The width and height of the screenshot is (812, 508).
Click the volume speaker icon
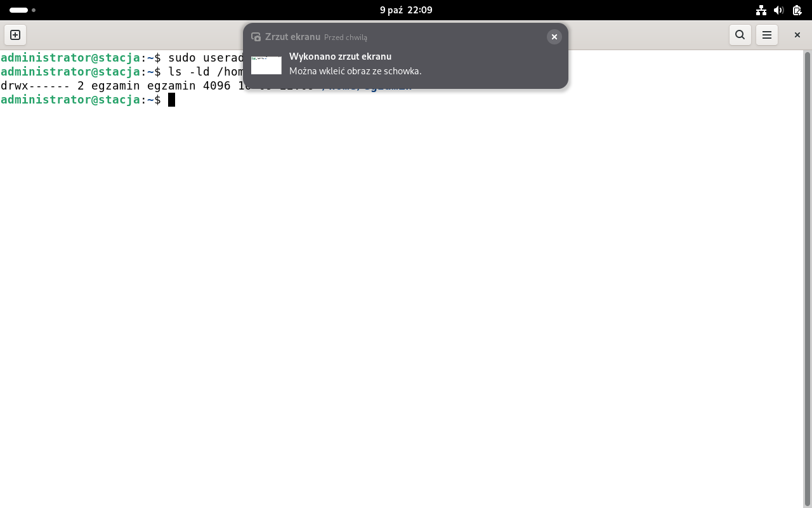click(779, 10)
